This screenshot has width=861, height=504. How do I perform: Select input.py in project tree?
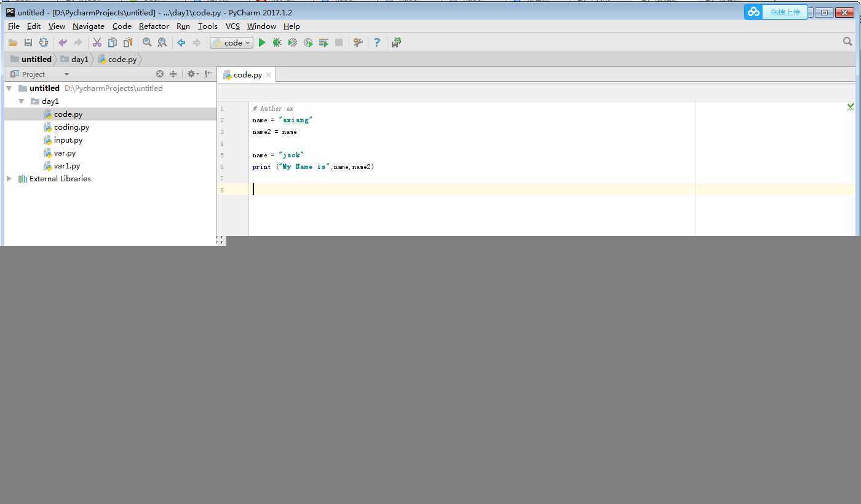pyautogui.click(x=68, y=140)
